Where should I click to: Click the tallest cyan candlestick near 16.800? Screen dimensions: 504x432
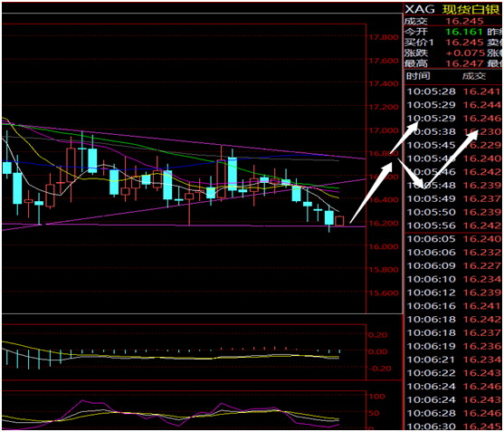(233, 174)
